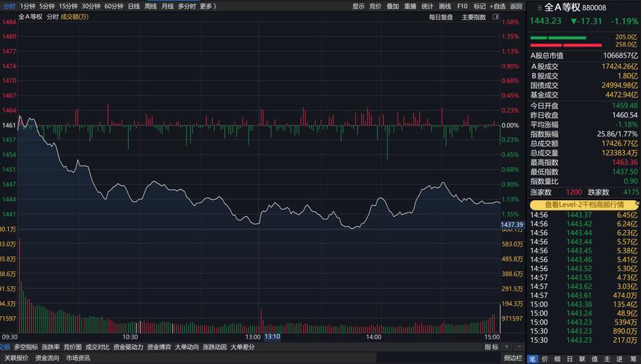Image resolution: width=641 pixels, height=364 pixels.
Task: Click the 总成交额 17426.77亿 row
Action: point(583,143)
